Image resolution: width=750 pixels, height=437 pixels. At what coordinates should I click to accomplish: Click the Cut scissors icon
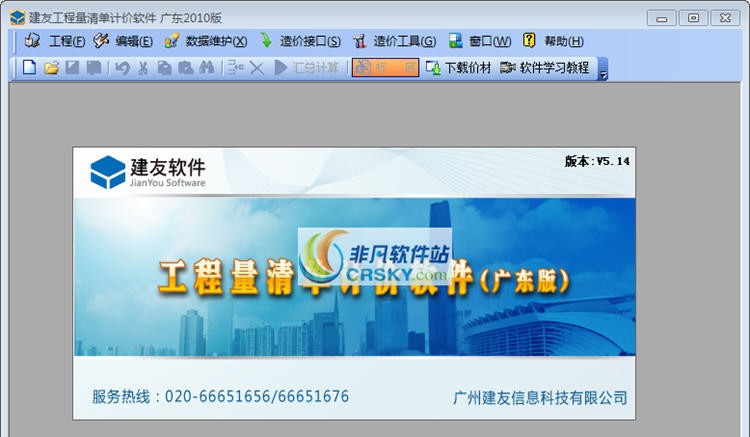143,68
